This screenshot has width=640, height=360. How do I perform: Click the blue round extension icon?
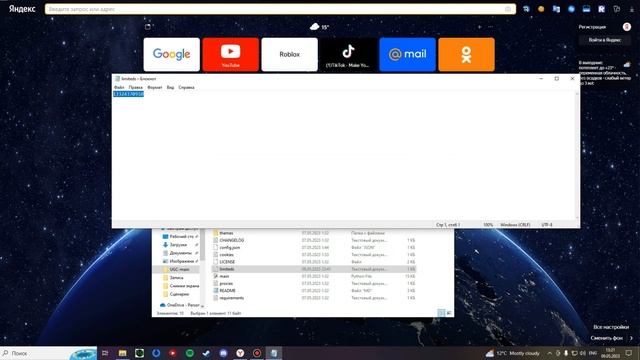[571, 9]
